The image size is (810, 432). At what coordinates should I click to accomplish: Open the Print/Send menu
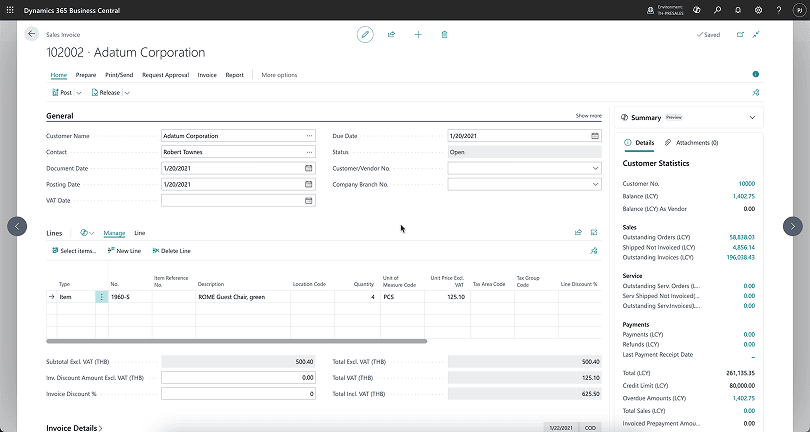point(119,75)
